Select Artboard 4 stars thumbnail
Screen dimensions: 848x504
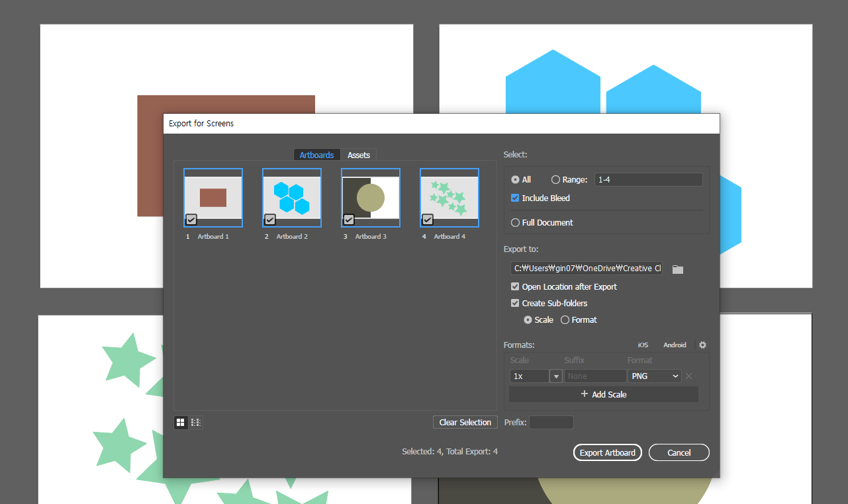pos(449,198)
